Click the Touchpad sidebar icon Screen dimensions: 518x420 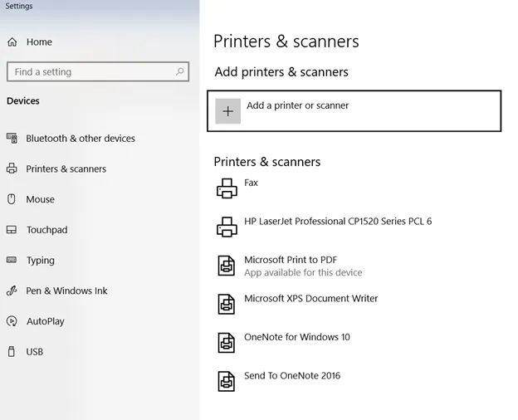tap(12, 230)
